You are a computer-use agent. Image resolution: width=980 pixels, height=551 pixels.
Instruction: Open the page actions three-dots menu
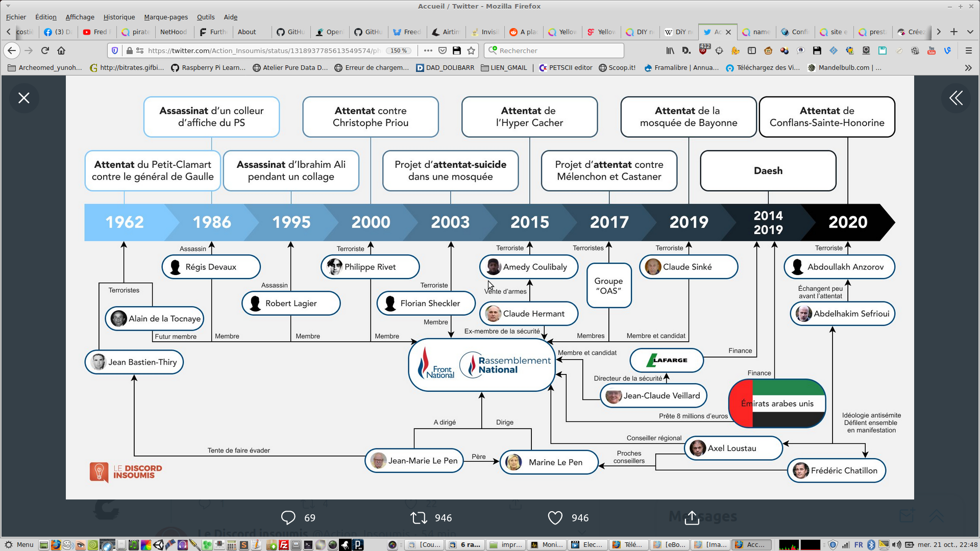[x=428, y=51]
